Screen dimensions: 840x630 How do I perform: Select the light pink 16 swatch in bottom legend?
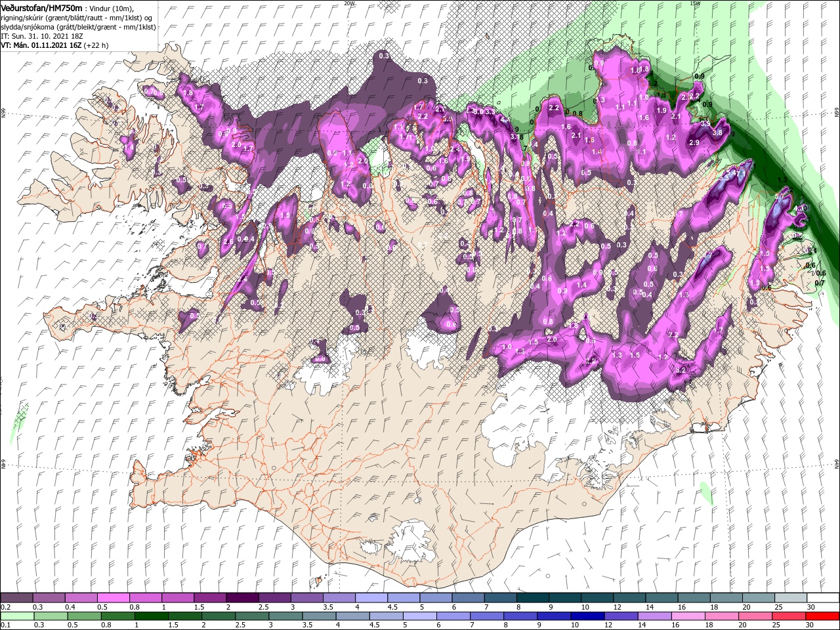[687, 616]
